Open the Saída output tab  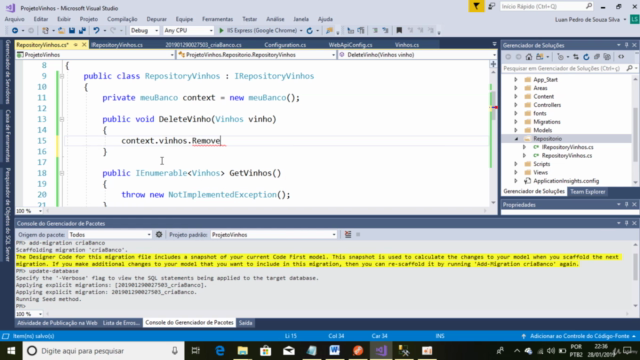point(245,323)
